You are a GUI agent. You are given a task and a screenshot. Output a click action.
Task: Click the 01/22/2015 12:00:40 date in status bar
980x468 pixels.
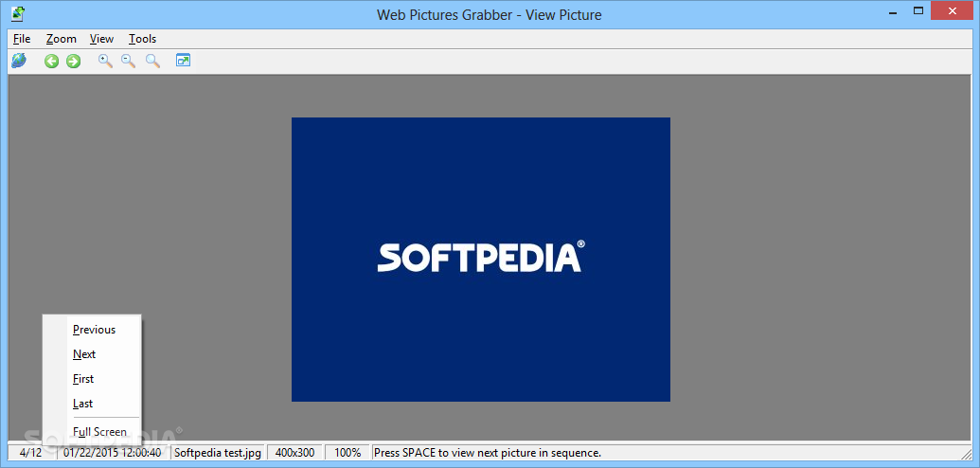tap(113, 452)
